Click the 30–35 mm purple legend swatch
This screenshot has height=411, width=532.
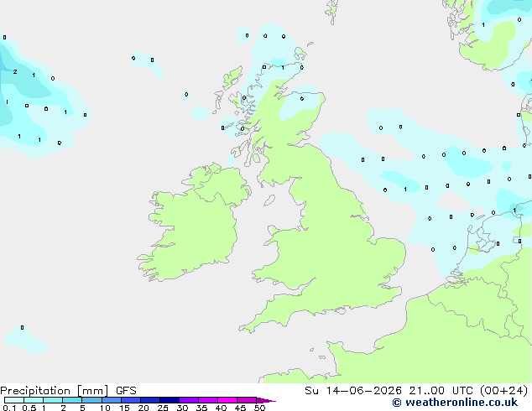click(x=189, y=400)
